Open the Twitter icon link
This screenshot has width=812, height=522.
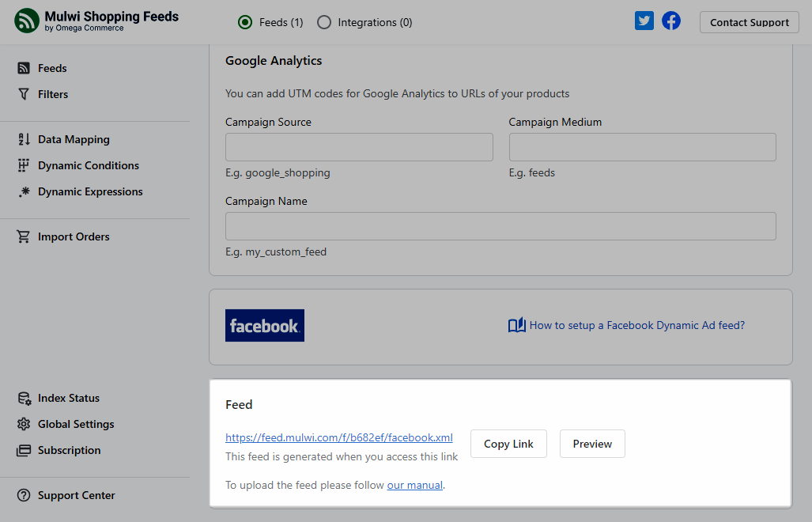click(644, 21)
